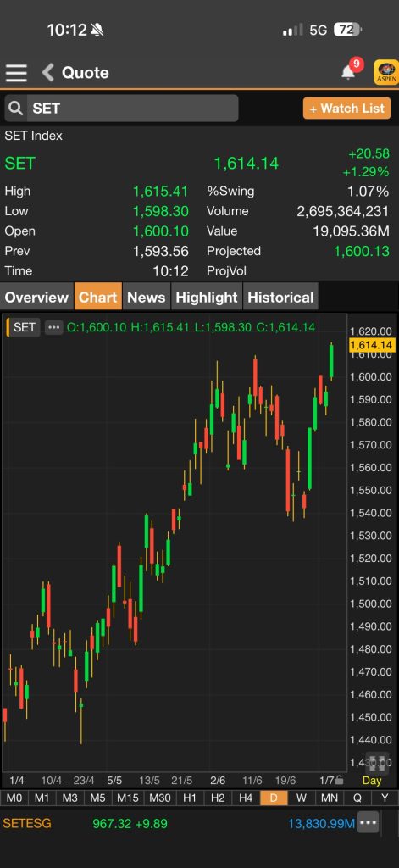Open the notifications bell
Viewport: 399px width, 868px height.
[x=349, y=72]
